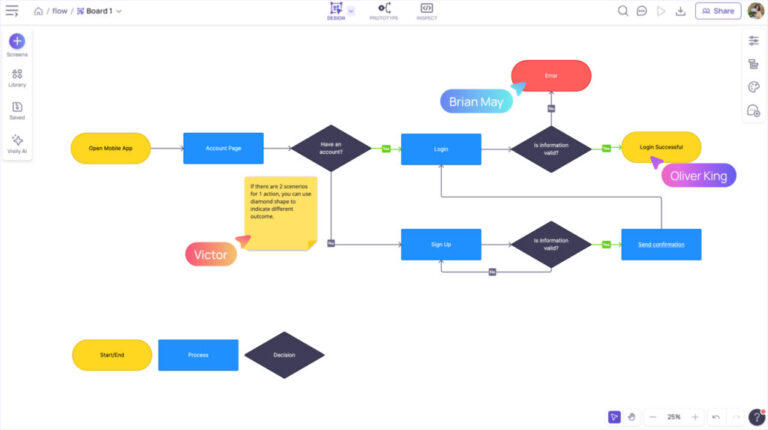Click the search magnifier icon
The width and height of the screenshot is (768, 430).
click(x=623, y=11)
